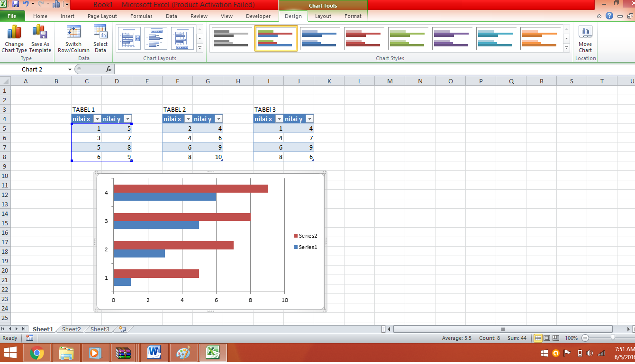Open the Name Box dropdown showing Chart 2

coord(69,69)
